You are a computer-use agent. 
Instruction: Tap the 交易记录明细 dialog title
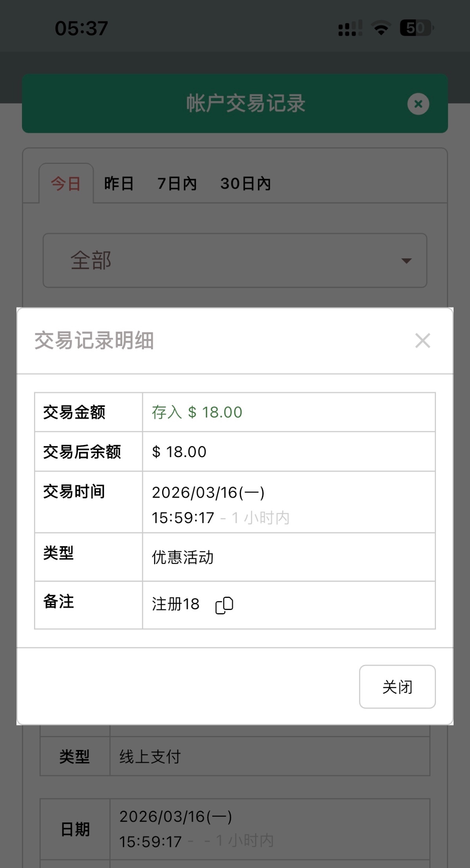94,340
